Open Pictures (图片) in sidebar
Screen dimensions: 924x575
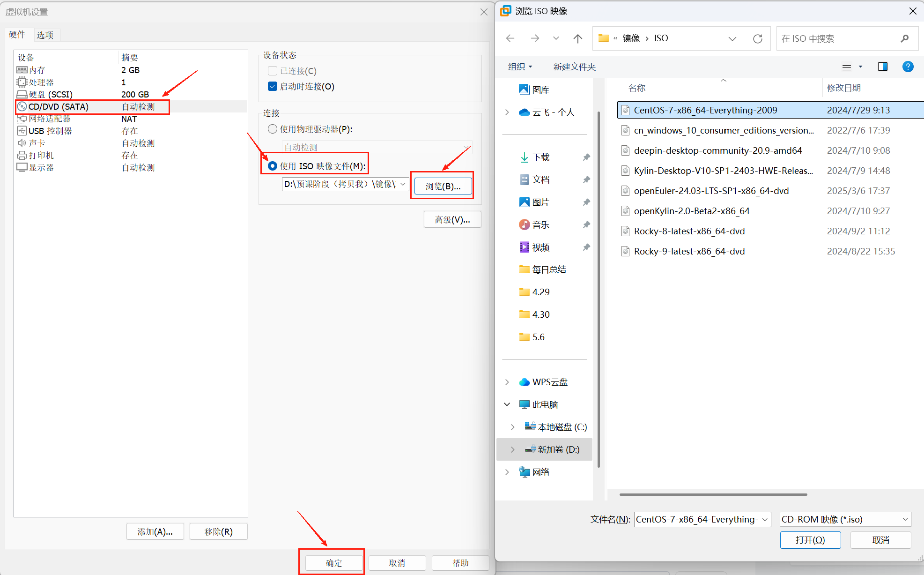tap(534, 202)
